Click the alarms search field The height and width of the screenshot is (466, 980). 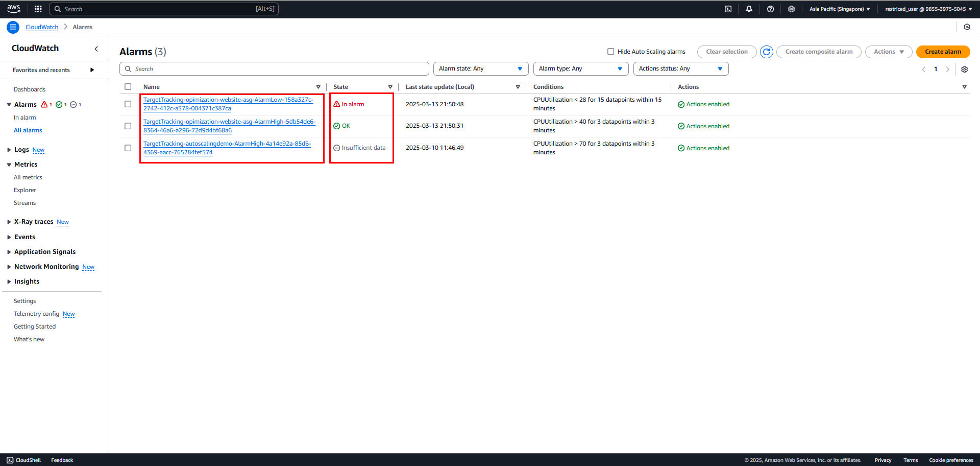coord(274,69)
